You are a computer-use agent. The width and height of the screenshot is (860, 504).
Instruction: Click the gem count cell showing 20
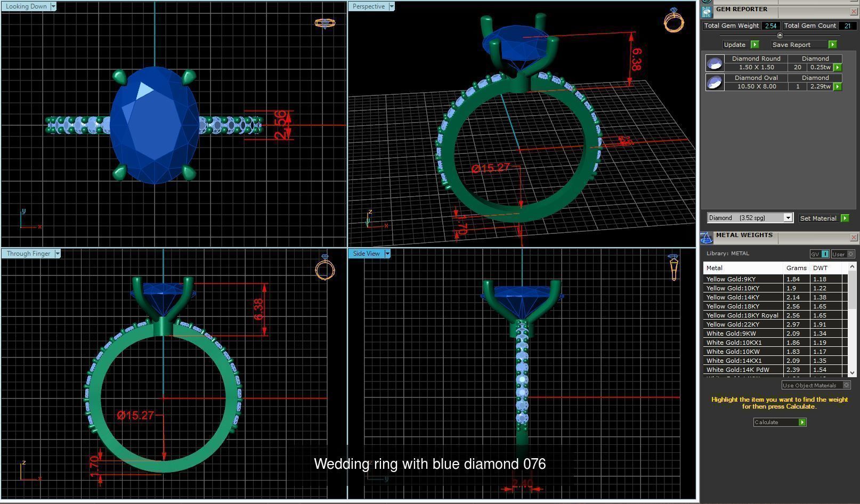tap(797, 68)
